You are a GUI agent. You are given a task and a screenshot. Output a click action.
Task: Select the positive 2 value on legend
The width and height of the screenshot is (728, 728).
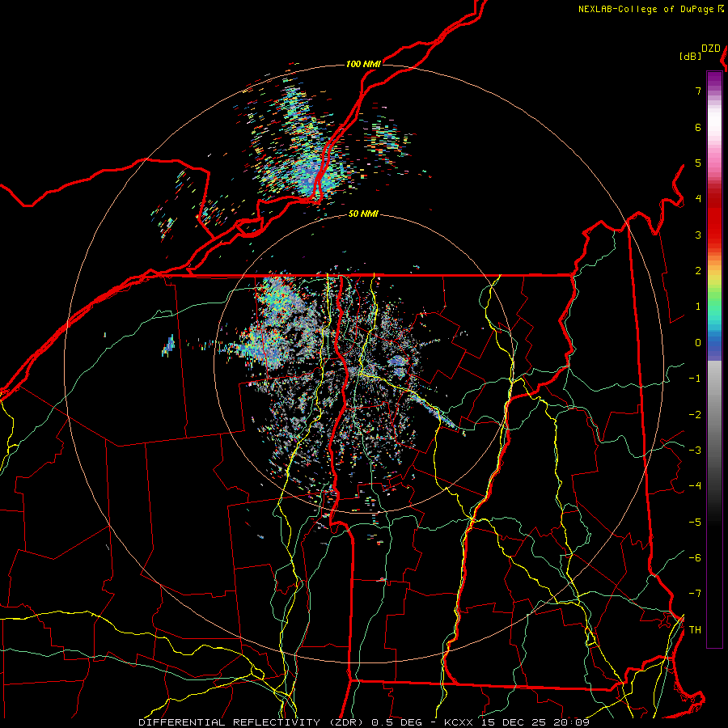tap(698, 271)
